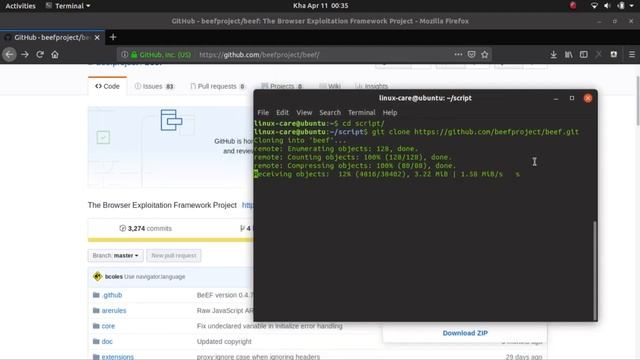Reload the GitHub page
This screenshot has width=640, height=360.
40,54
